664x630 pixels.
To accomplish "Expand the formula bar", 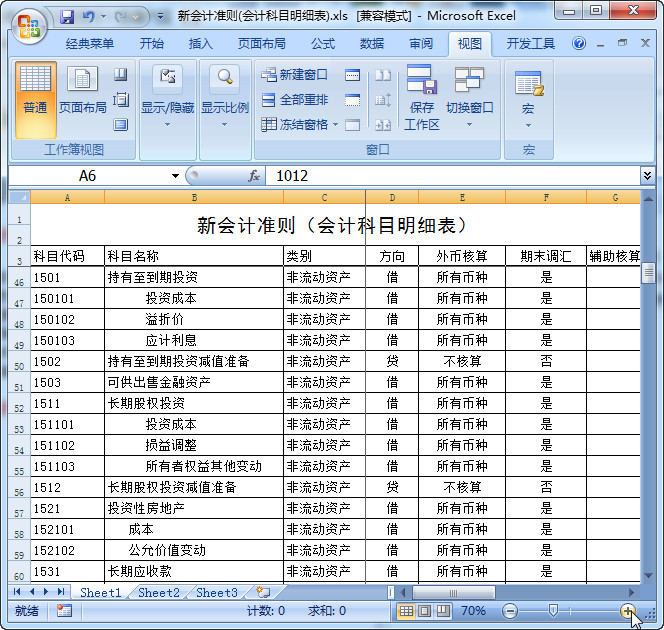I will pyautogui.click(x=647, y=176).
